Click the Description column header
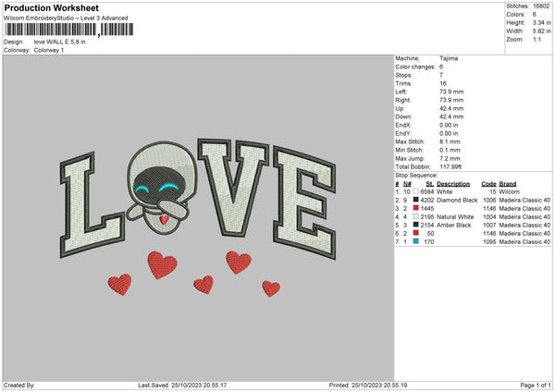555x392 pixels. point(455,183)
